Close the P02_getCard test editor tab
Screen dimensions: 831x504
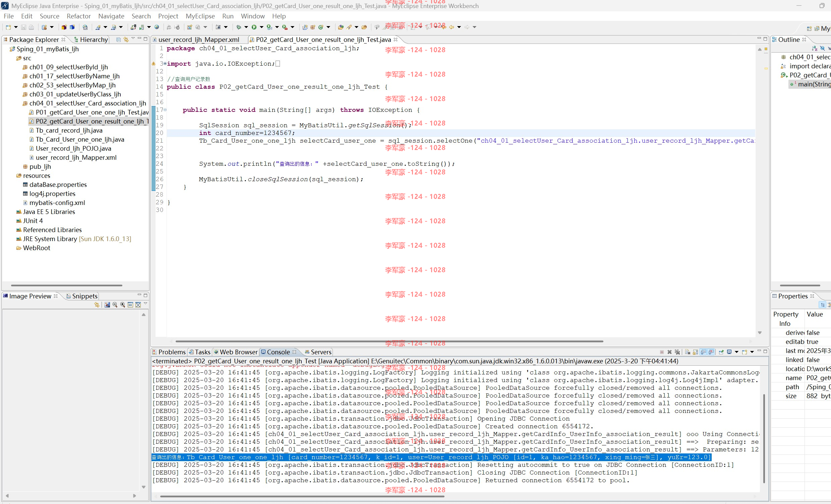(396, 40)
